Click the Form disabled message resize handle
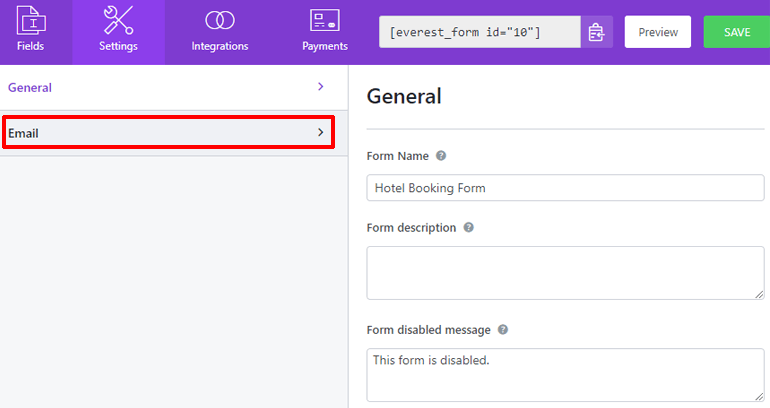The width and height of the screenshot is (770, 408). pos(759,396)
